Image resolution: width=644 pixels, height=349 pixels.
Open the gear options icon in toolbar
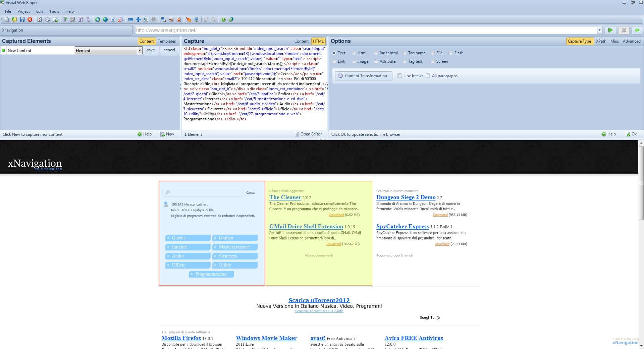tap(47, 19)
